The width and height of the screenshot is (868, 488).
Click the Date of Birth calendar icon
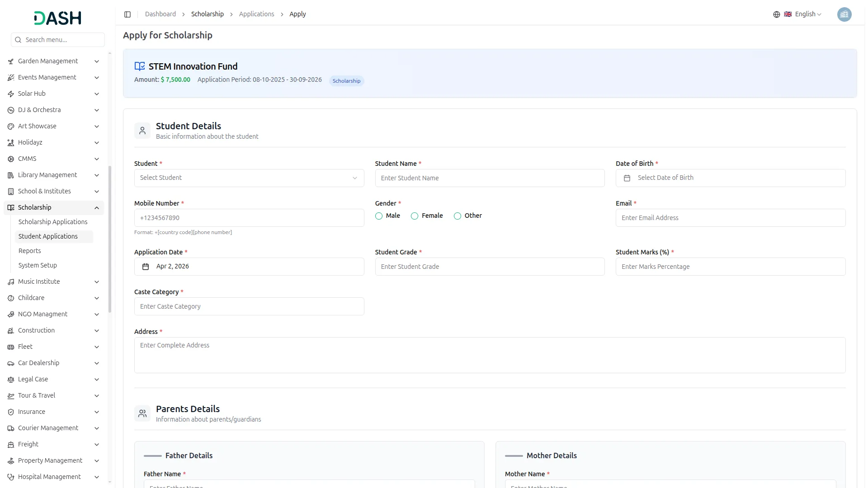627,178
